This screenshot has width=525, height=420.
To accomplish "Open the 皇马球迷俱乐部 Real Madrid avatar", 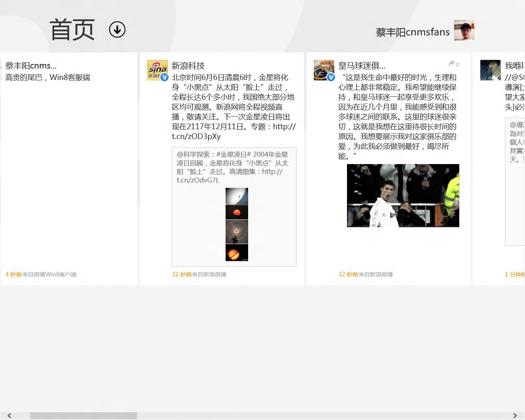I will pyautogui.click(x=324, y=70).
